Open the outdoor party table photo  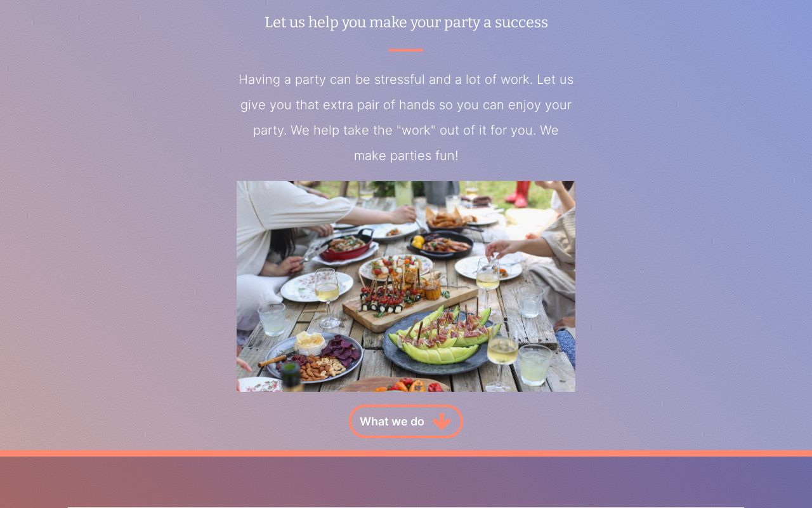(406, 286)
